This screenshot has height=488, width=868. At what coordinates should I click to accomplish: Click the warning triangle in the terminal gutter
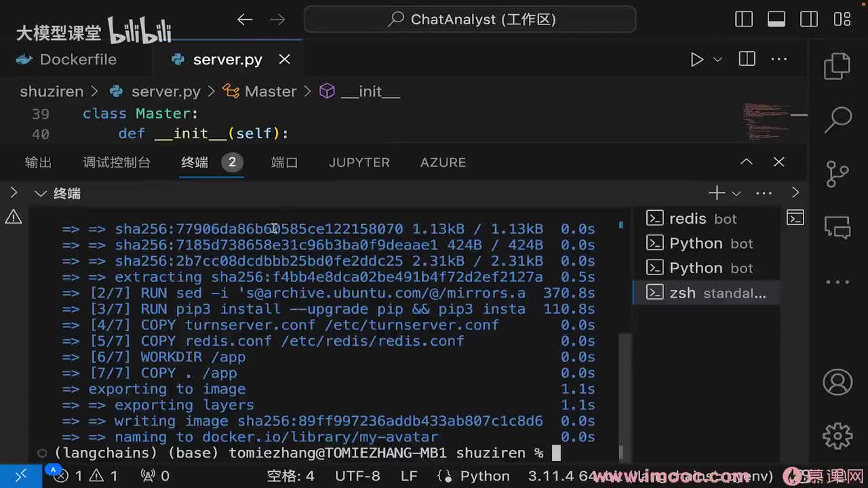coord(14,217)
